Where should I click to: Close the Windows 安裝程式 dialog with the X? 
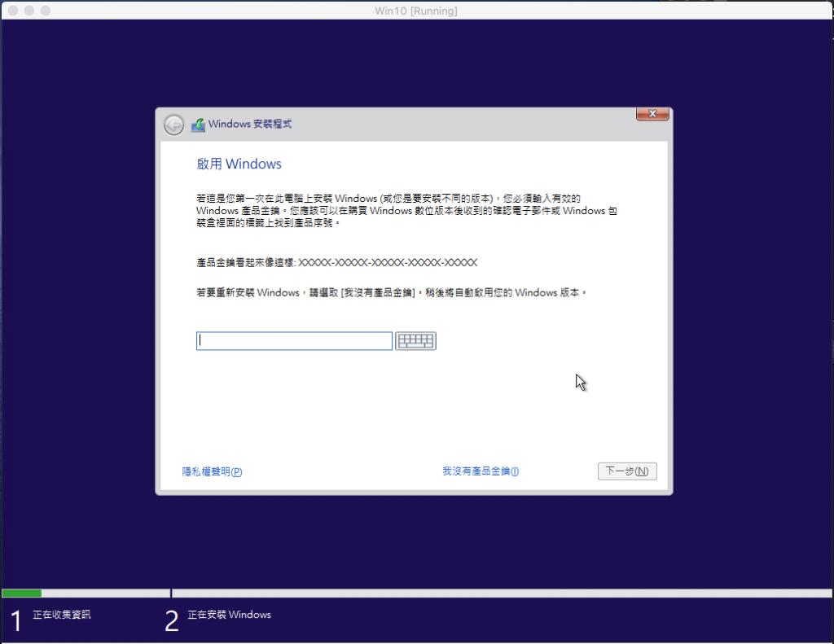coord(652,114)
